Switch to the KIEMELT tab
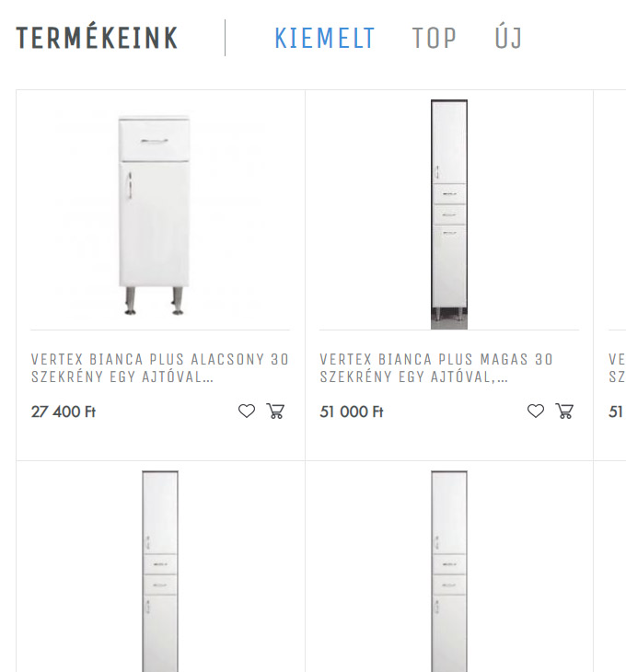 tap(324, 38)
